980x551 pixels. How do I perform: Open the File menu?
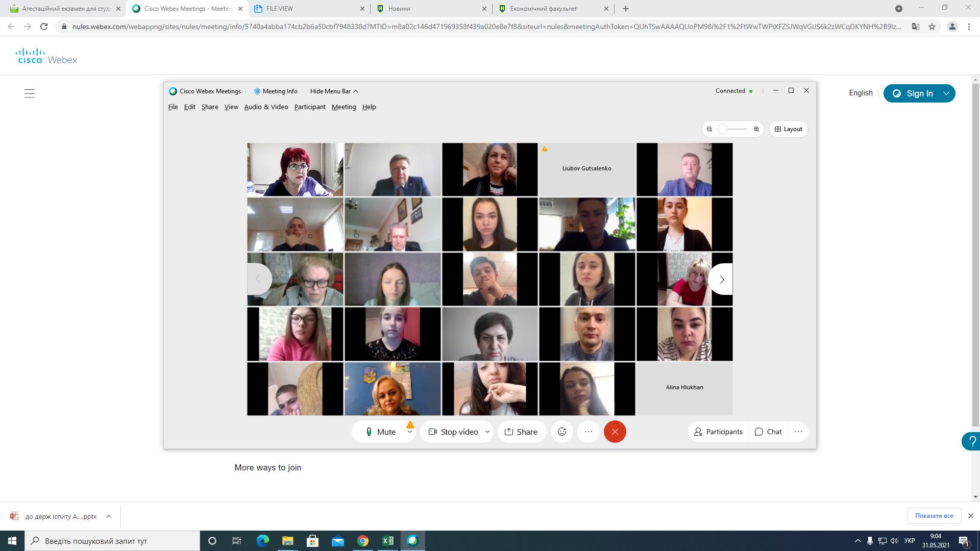pos(173,107)
